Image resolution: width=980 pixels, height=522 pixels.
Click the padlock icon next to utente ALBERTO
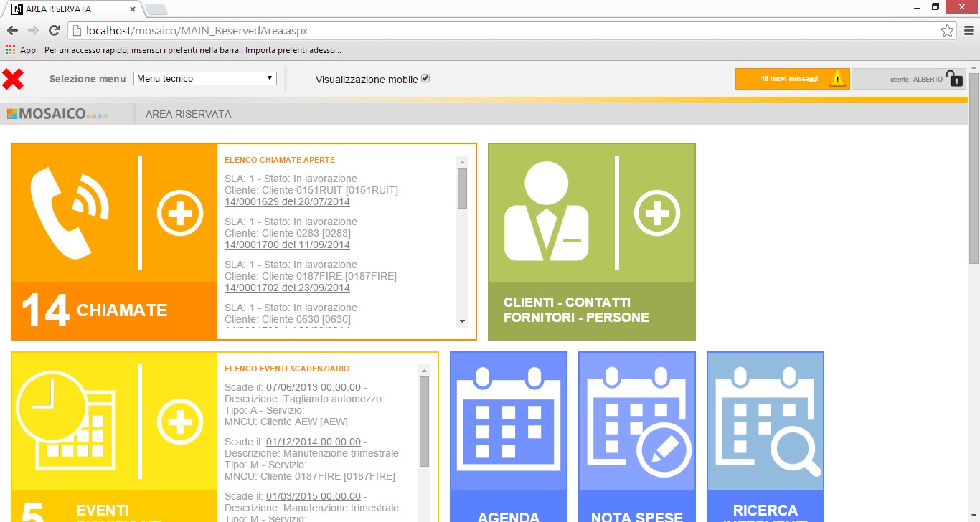click(955, 78)
